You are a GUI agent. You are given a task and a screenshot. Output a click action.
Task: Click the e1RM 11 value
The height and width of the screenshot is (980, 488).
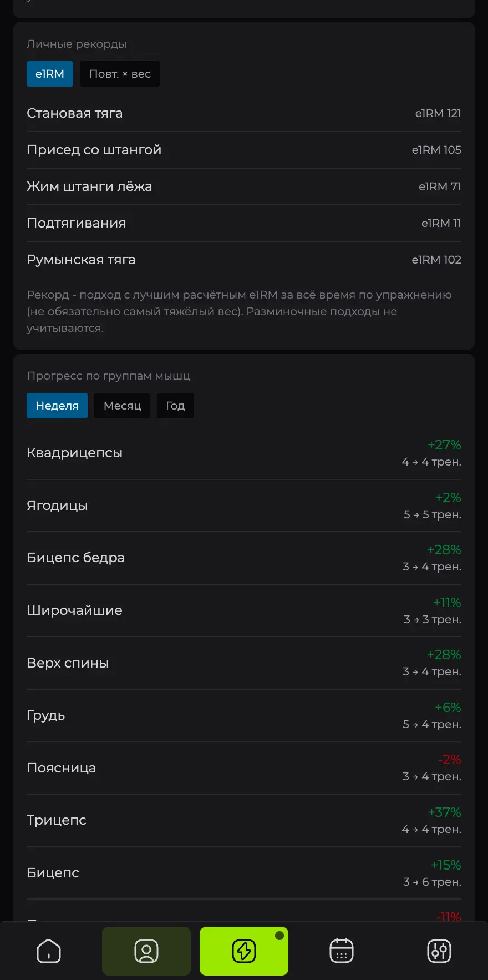[441, 223]
